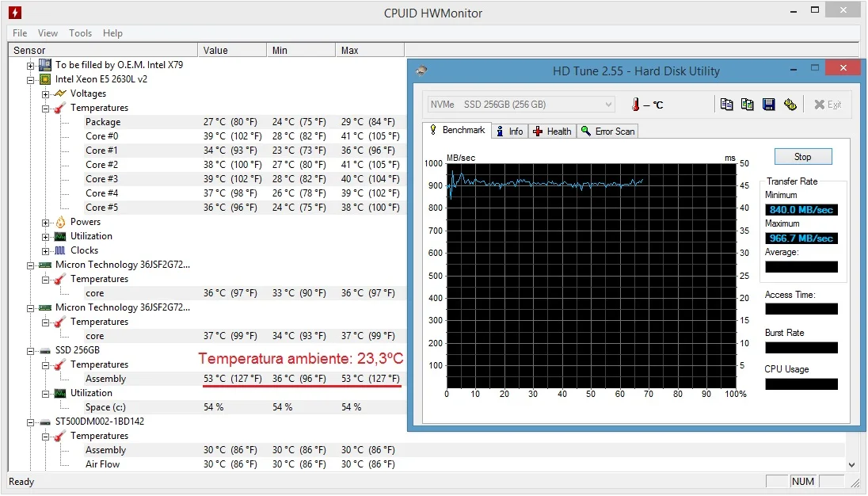
Task: Click the HWMonitor scrollbar down arrow
Action: coord(851,465)
